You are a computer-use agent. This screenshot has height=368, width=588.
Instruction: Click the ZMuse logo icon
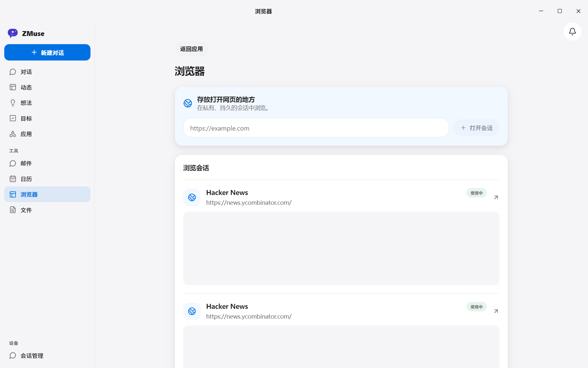[13, 33]
